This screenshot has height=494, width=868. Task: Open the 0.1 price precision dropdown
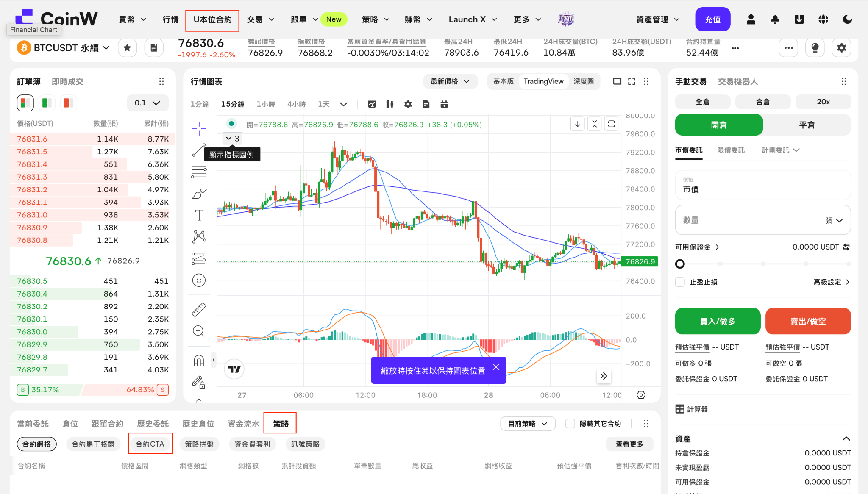[147, 103]
